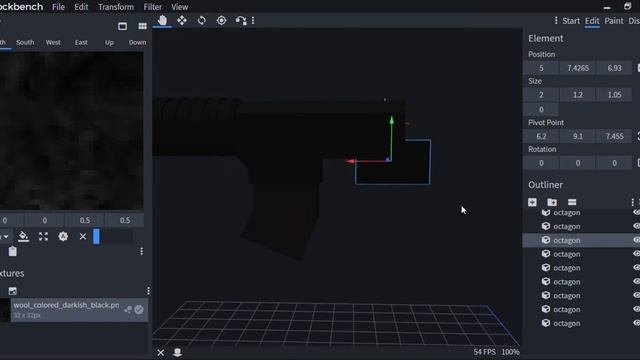
Task: Click the X icon below the viewport
Action: 160,352
